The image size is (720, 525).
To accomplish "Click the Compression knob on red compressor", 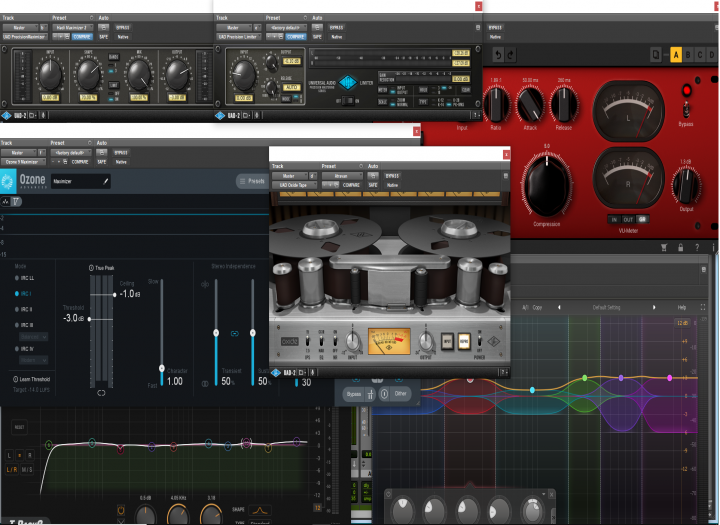I will [x=546, y=185].
